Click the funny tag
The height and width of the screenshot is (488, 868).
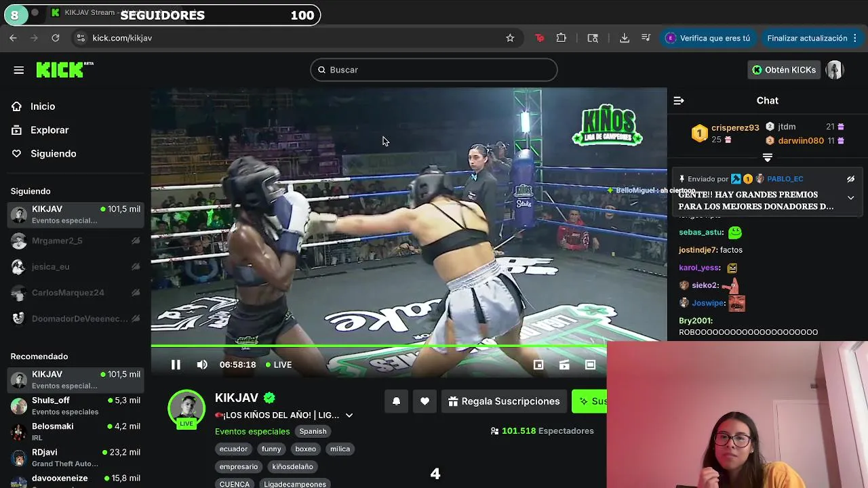pyautogui.click(x=271, y=449)
